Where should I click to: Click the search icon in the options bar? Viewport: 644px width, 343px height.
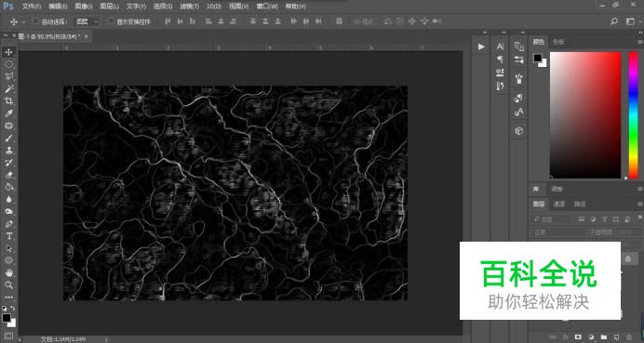(x=614, y=21)
